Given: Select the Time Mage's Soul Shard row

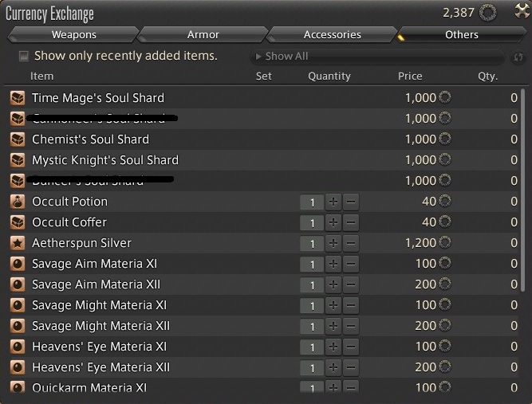Looking at the screenshot, I should pos(264,98).
